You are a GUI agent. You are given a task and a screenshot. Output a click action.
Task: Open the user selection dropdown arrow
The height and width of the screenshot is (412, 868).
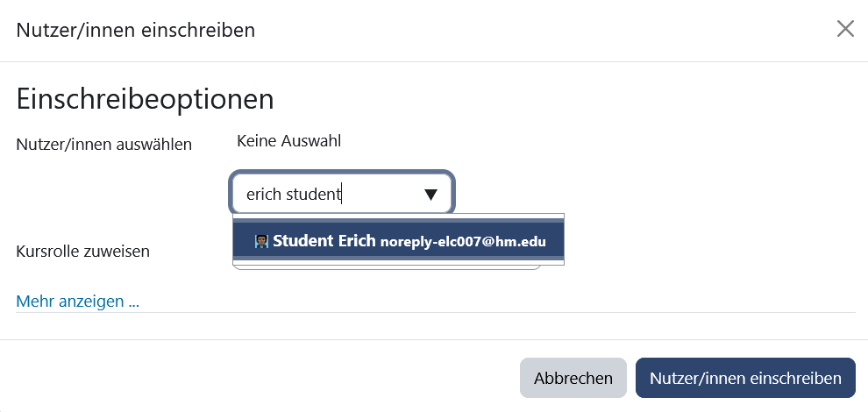[x=430, y=195]
